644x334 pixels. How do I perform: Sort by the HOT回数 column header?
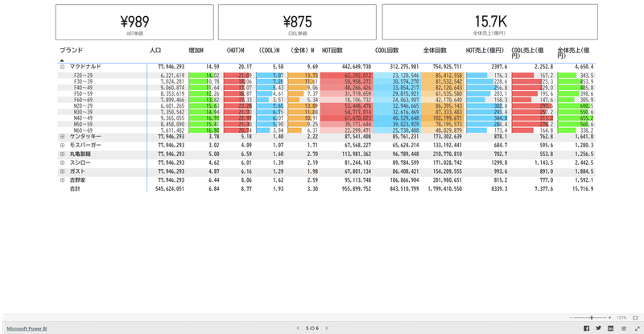[x=332, y=50]
